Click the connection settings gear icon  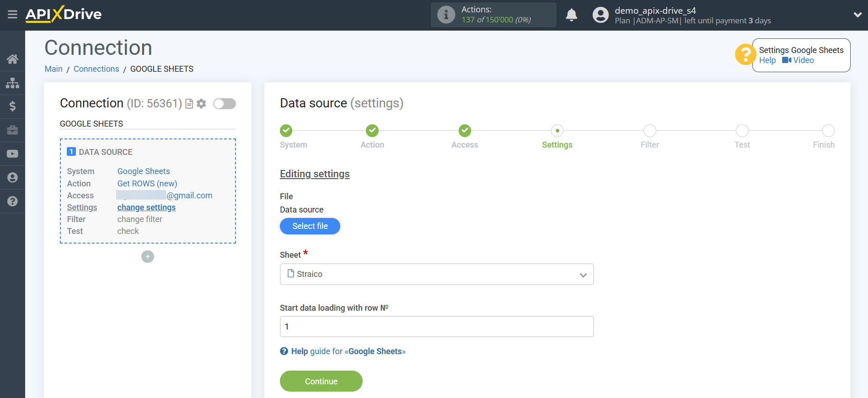pyautogui.click(x=201, y=104)
